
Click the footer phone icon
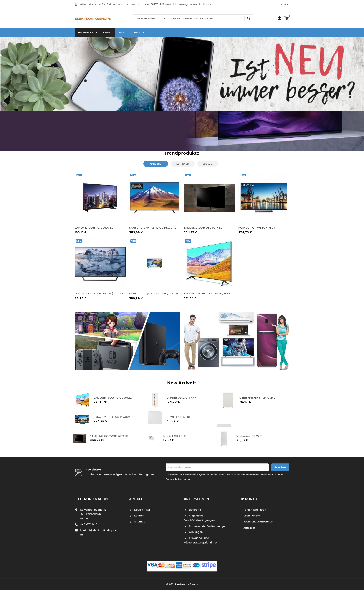(76, 524)
